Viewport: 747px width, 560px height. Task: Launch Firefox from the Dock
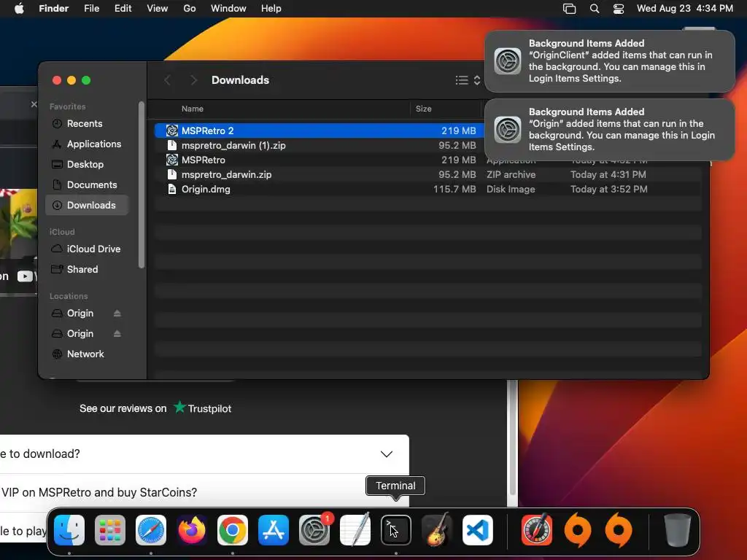pyautogui.click(x=192, y=530)
